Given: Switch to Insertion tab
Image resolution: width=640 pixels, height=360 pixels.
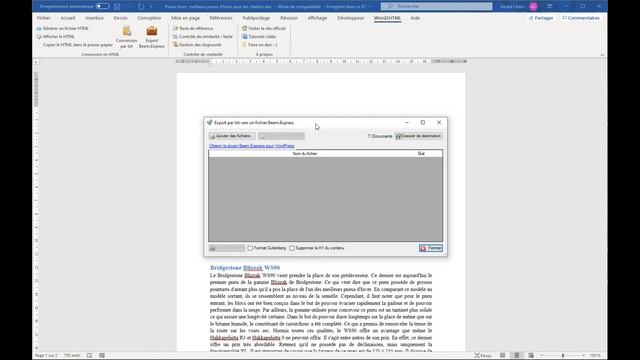Looking at the screenshot, I should point(94,18).
